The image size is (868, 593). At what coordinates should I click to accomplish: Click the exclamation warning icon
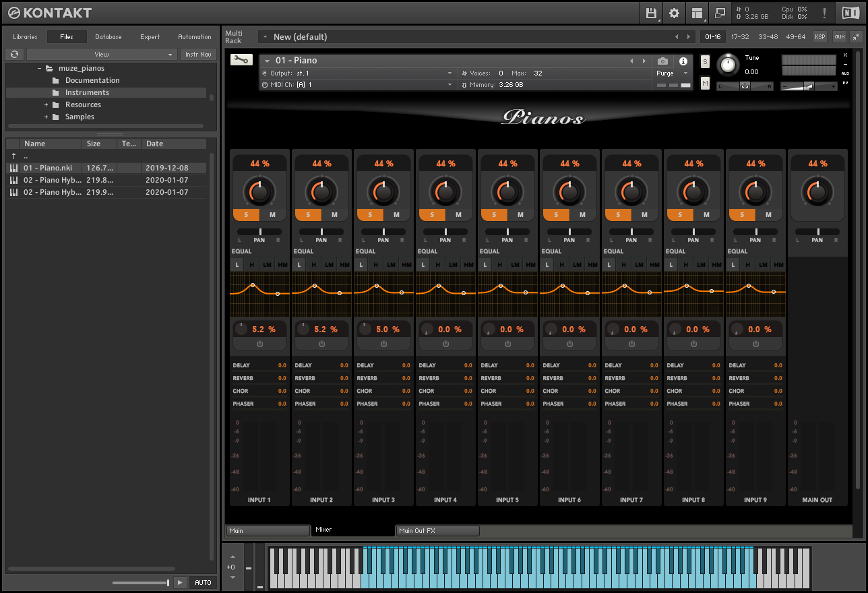825,13
